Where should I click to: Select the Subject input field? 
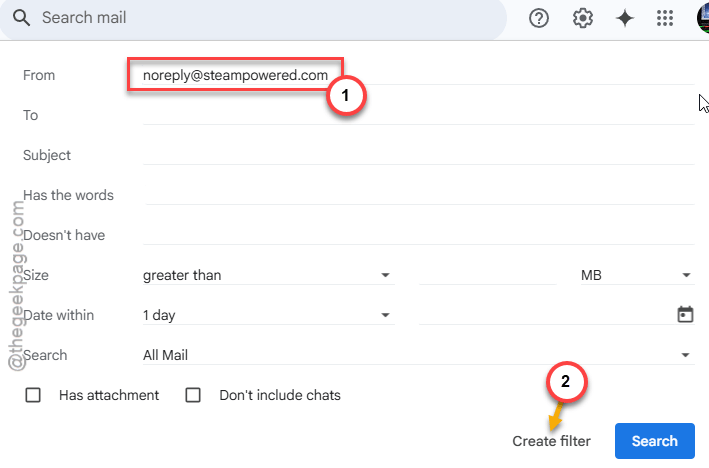click(418, 155)
